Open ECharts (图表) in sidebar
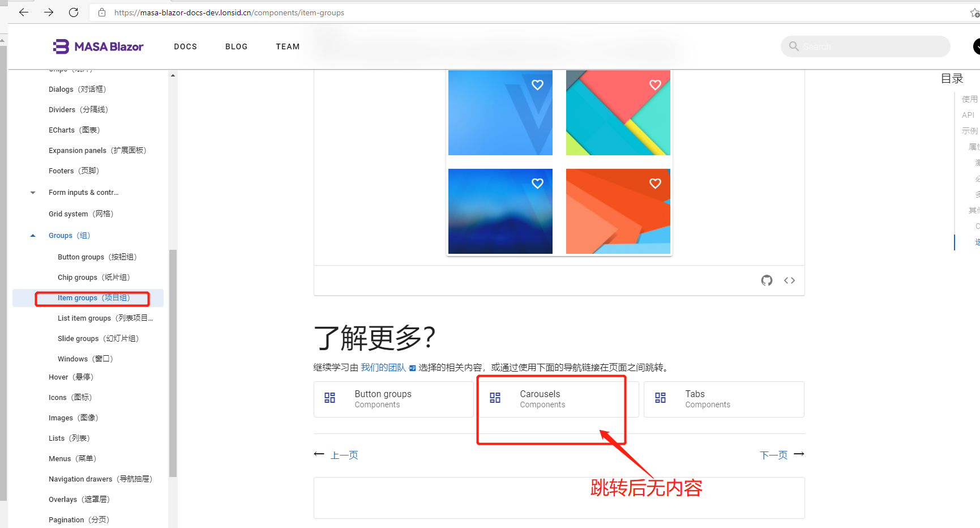Image resolution: width=980 pixels, height=528 pixels. (74, 130)
